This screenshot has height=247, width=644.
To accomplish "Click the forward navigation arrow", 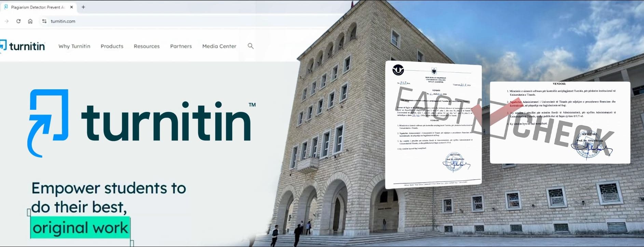I will pyautogui.click(x=6, y=21).
